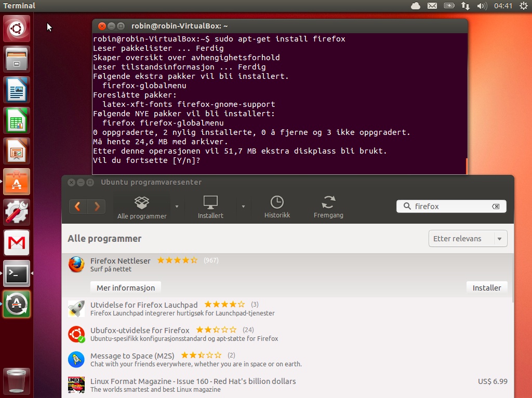
Task: Click Installer for Firefox Nettleser
Action: point(486,288)
